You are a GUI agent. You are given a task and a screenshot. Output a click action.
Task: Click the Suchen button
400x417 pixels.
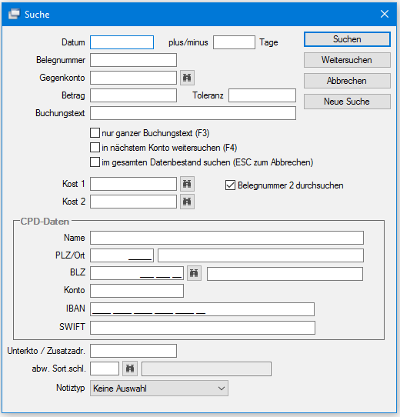coord(347,39)
